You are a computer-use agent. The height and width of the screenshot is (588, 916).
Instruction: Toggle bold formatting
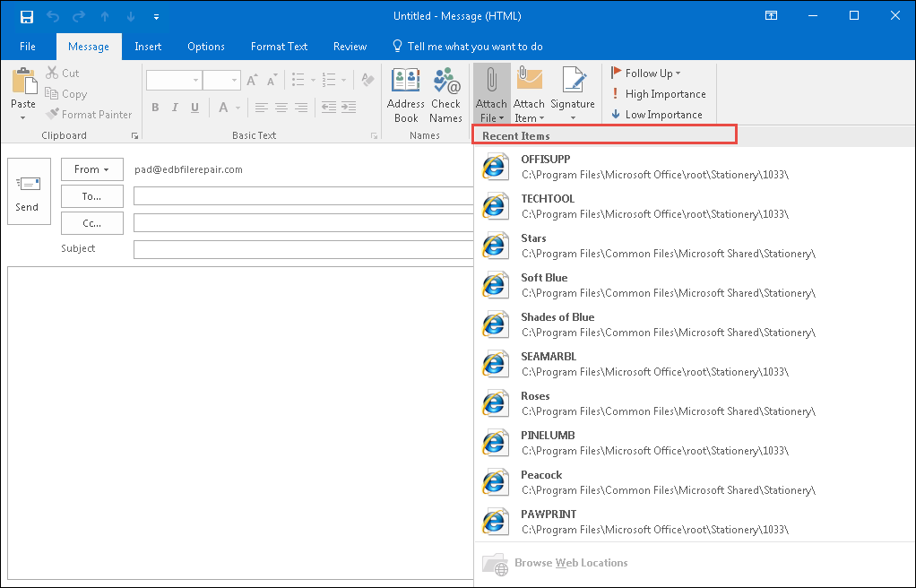point(155,108)
